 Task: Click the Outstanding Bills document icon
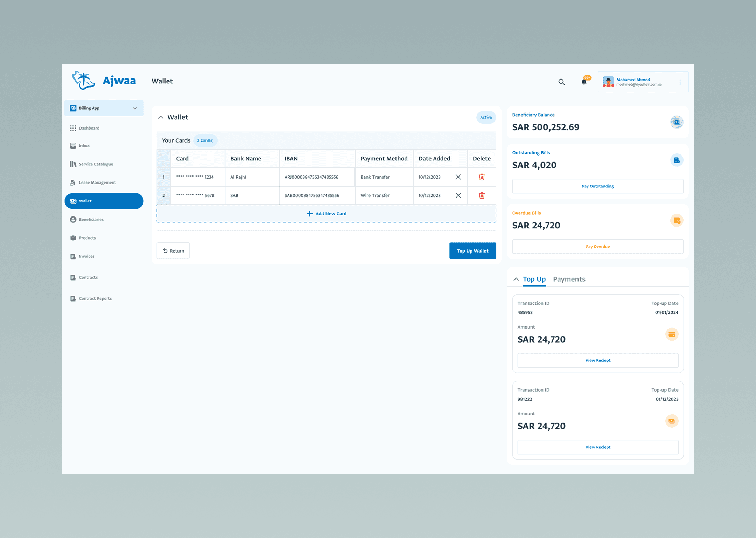coord(677,160)
